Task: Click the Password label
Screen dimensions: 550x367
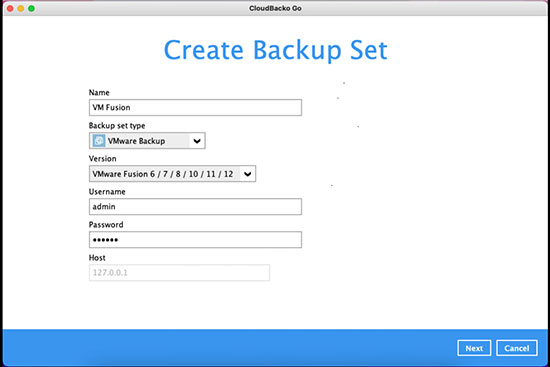Action: 106,225
